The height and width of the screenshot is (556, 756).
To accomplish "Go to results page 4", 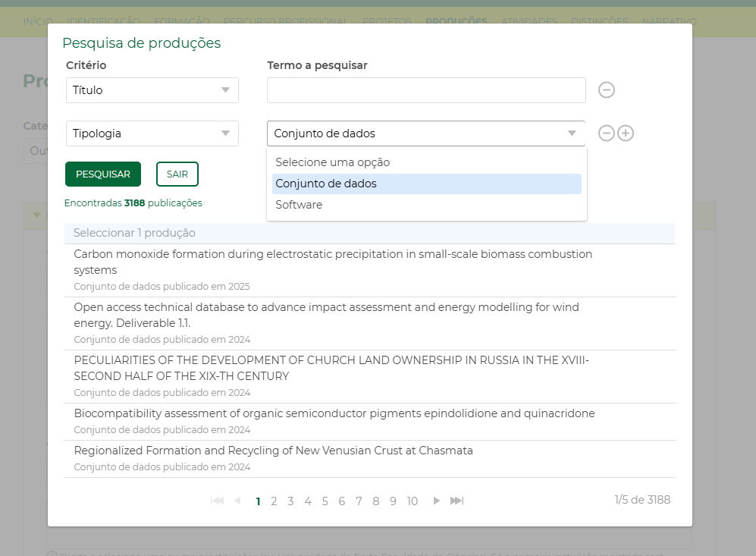I will [308, 501].
